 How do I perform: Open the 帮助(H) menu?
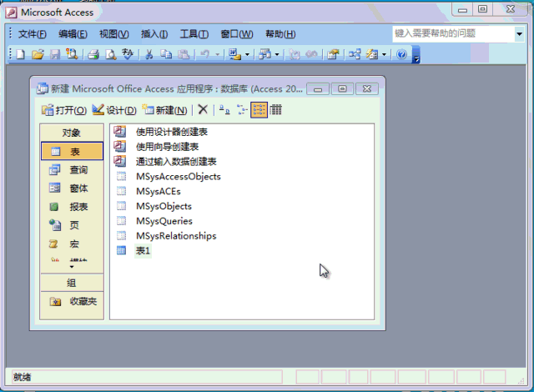pyautogui.click(x=280, y=34)
